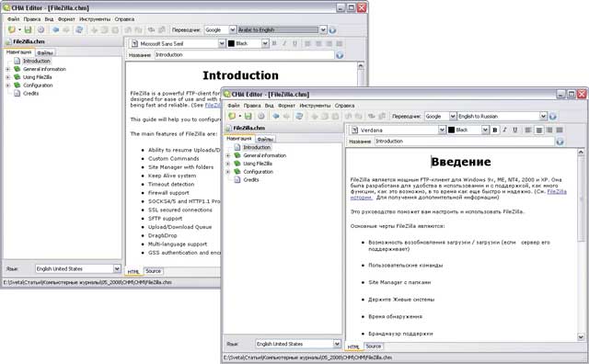This screenshot has width=589, height=364.
Task: Click the refresh icon in the front window toolbar
Action: (299, 116)
